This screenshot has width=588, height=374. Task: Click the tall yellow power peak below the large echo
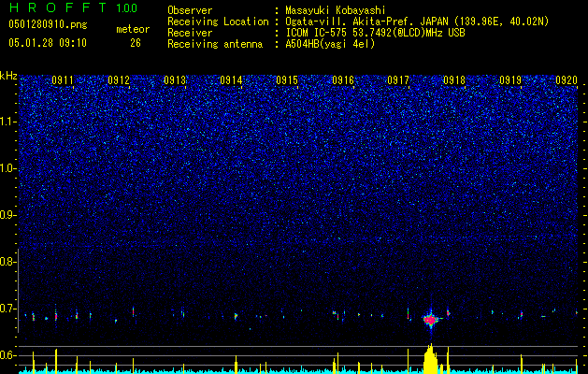pos(431,358)
